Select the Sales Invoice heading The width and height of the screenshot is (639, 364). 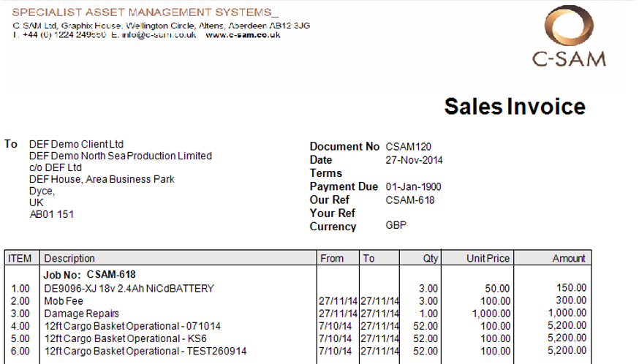515,107
